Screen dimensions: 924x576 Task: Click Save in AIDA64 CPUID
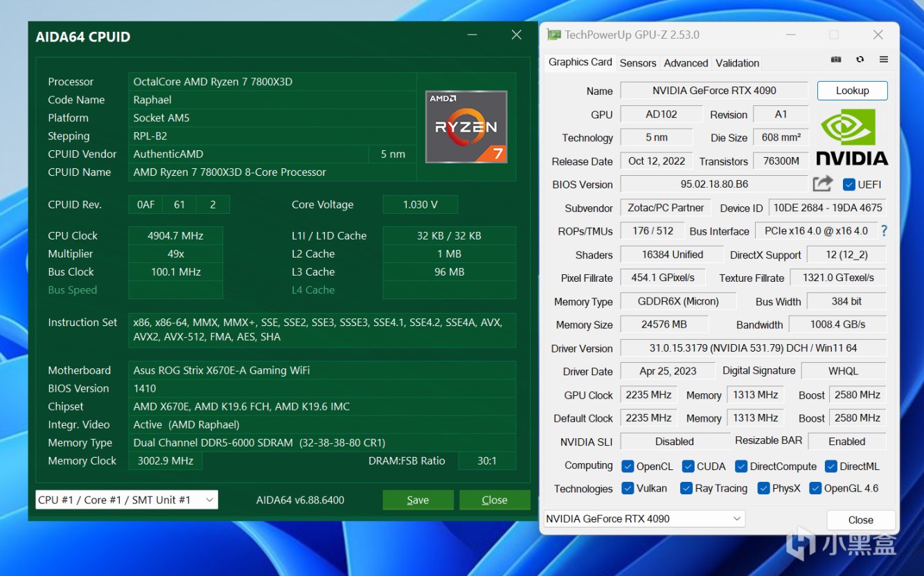coord(418,500)
